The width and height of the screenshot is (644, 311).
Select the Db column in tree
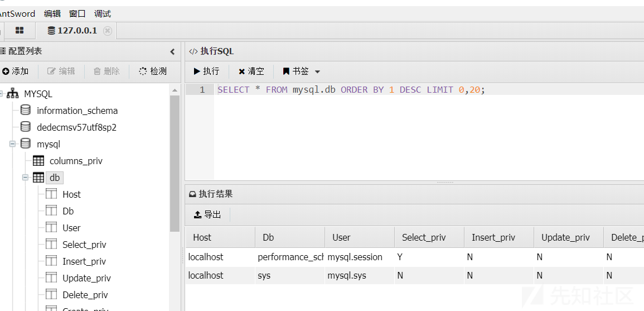click(x=68, y=212)
